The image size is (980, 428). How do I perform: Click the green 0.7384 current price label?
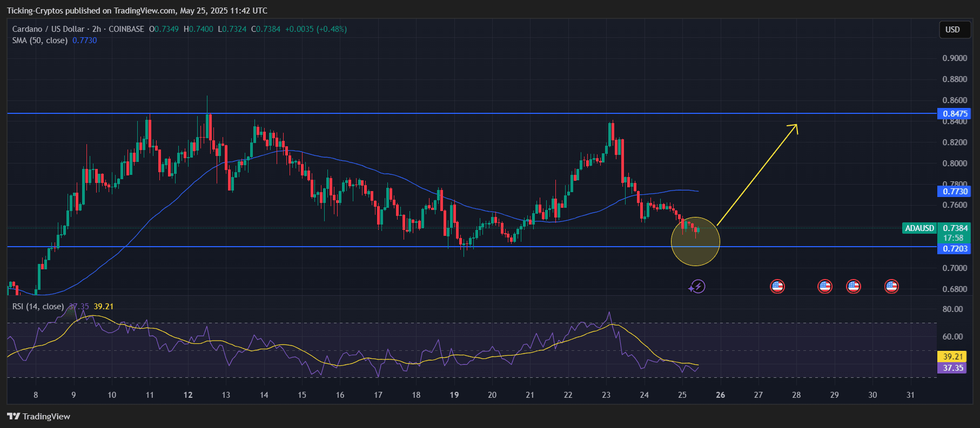tap(955, 228)
